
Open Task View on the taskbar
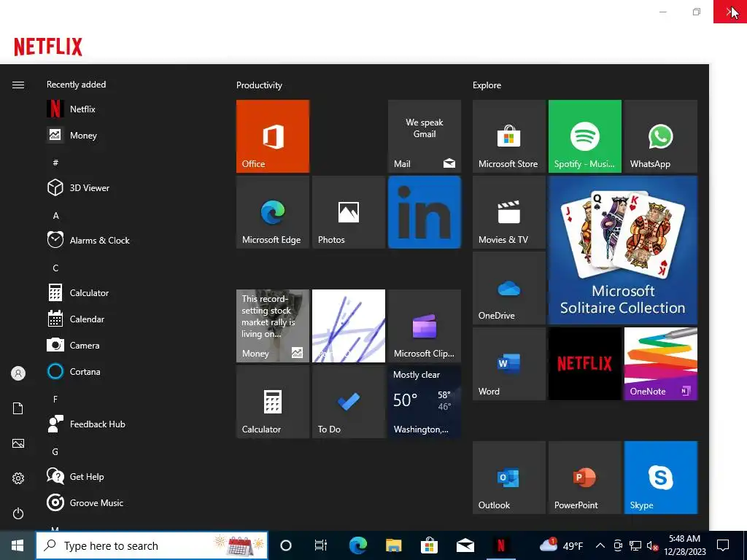[321, 545]
